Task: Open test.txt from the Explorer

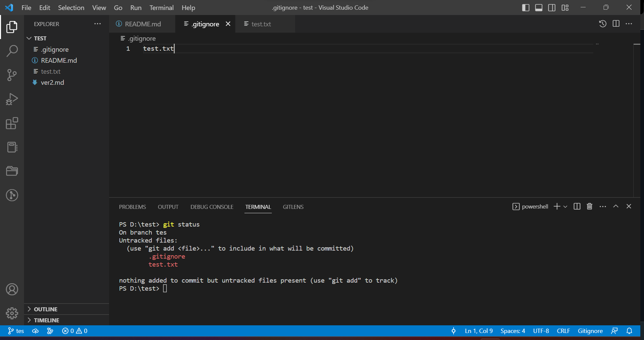Action: [x=51, y=71]
